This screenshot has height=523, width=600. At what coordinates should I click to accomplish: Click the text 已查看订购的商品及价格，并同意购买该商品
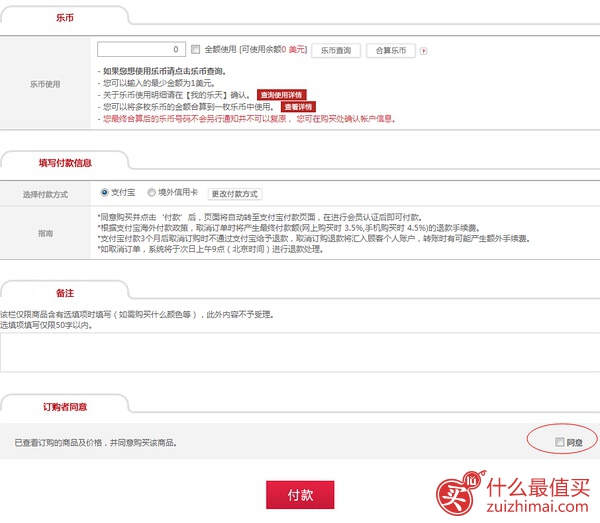pos(95,443)
